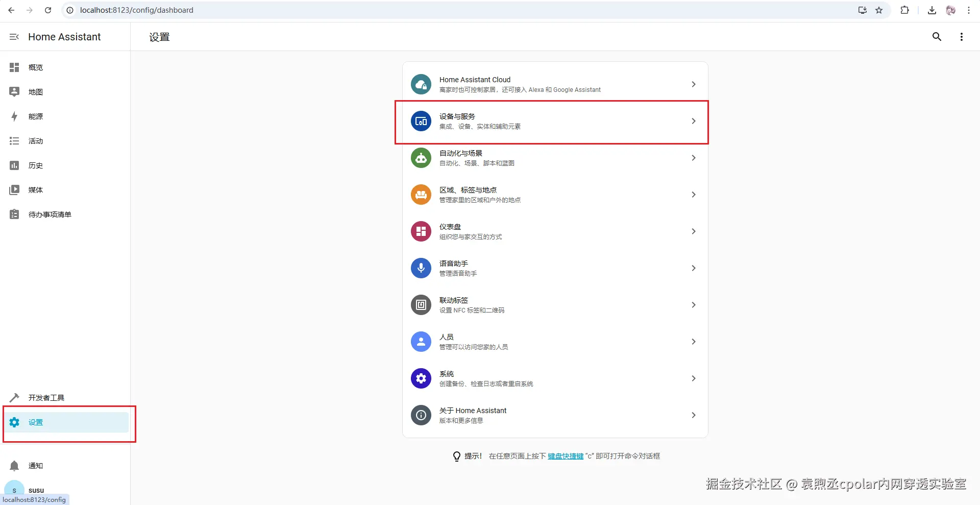
Task: Click the 仪表盘 dashboard icon
Action: tap(421, 231)
